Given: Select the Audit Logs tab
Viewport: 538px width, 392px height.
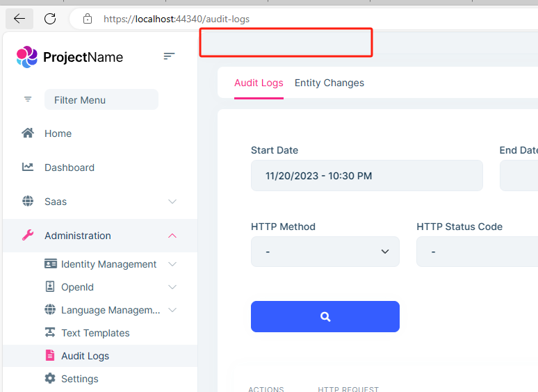Looking at the screenshot, I should tap(259, 83).
